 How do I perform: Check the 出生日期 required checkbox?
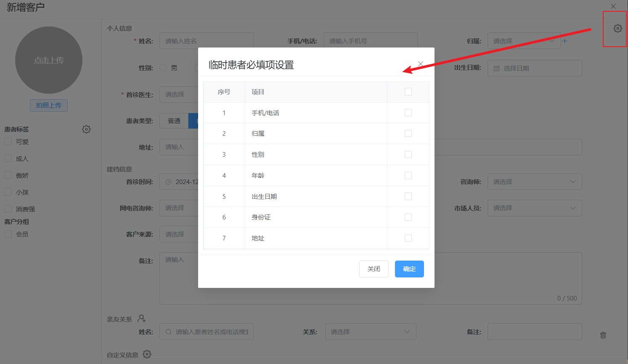[408, 196]
